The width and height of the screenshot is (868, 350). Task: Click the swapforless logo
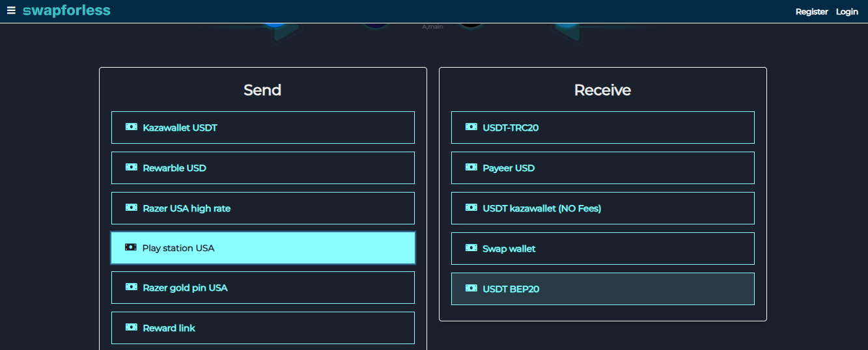(x=66, y=11)
